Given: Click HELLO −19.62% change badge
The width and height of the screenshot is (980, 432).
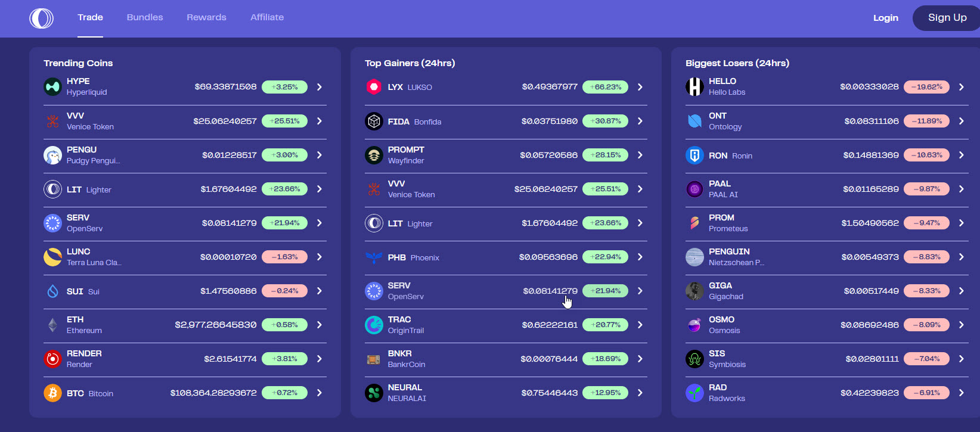Looking at the screenshot, I should tap(926, 87).
